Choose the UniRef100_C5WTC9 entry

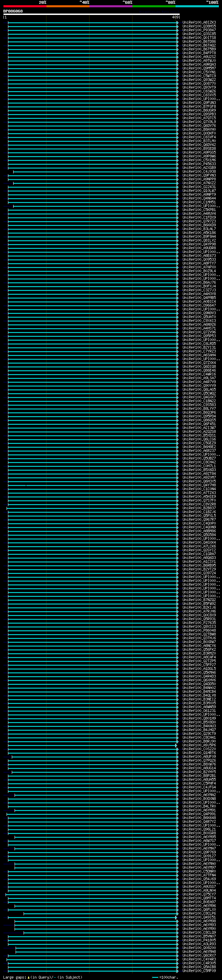pos(199,76)
